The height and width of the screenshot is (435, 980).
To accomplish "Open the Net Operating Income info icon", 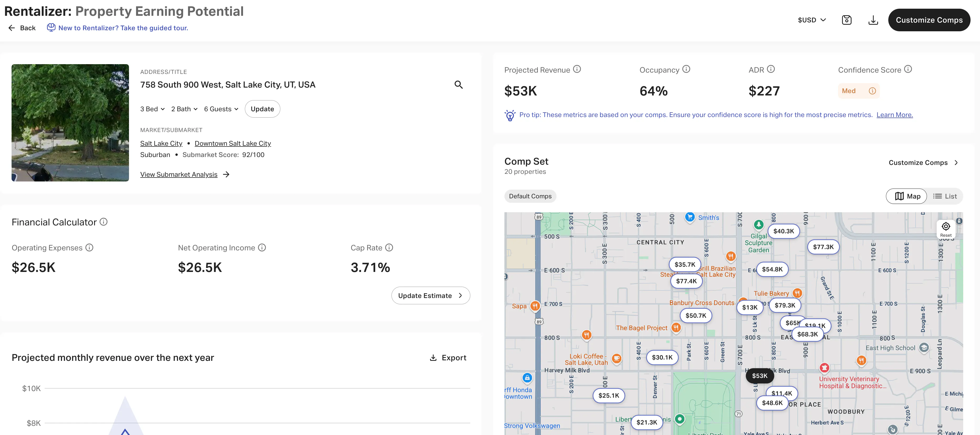I will click(262, 247).
